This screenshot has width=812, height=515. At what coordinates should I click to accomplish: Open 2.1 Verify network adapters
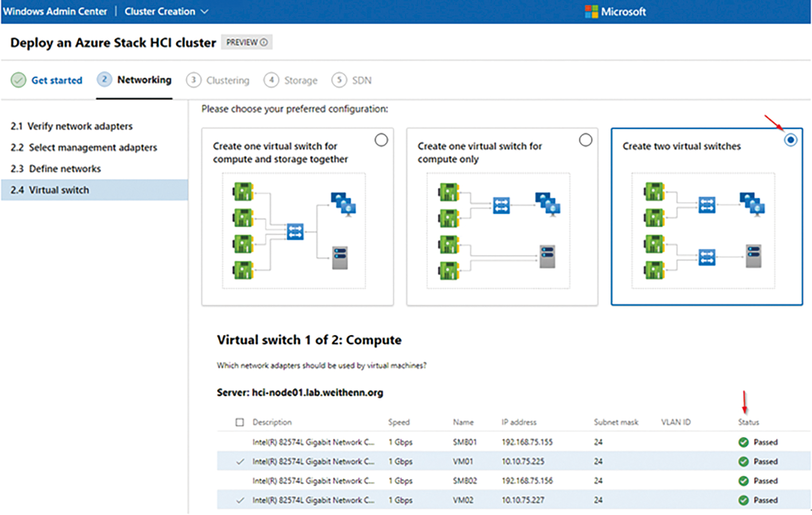click(72, 126)
